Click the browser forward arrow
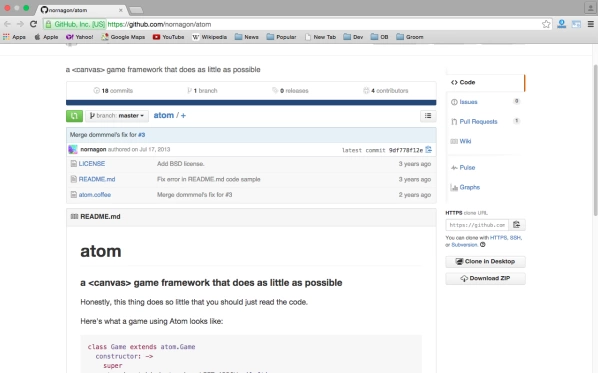 pos(20,24)
